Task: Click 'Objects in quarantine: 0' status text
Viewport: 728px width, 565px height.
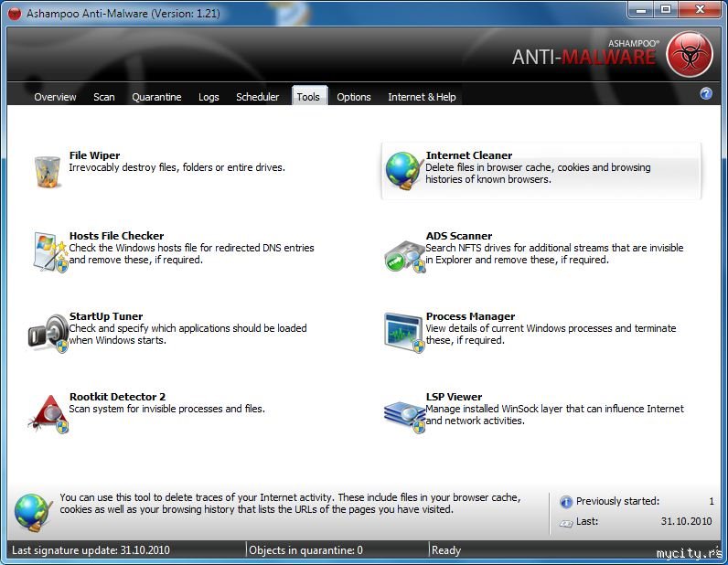Action: coord(305,550)
